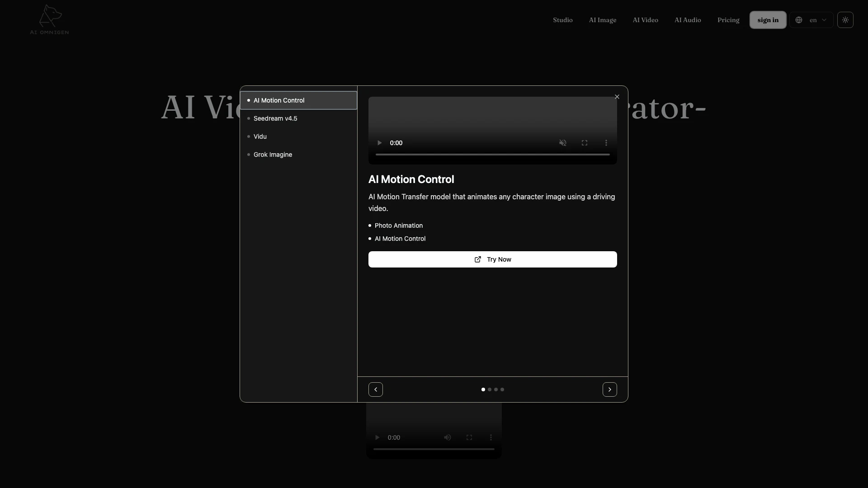
Task: Jump to the third carousel dot indicator
Action: tap(496, 389)
